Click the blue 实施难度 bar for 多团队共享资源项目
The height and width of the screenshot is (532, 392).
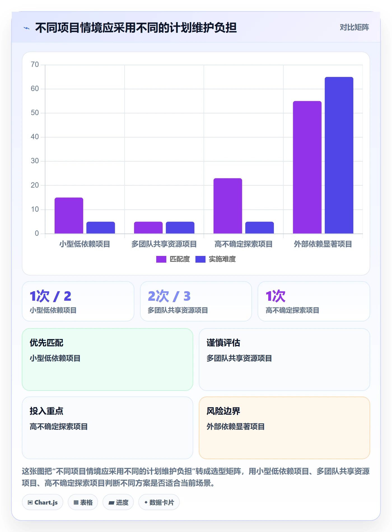[180, 228]
